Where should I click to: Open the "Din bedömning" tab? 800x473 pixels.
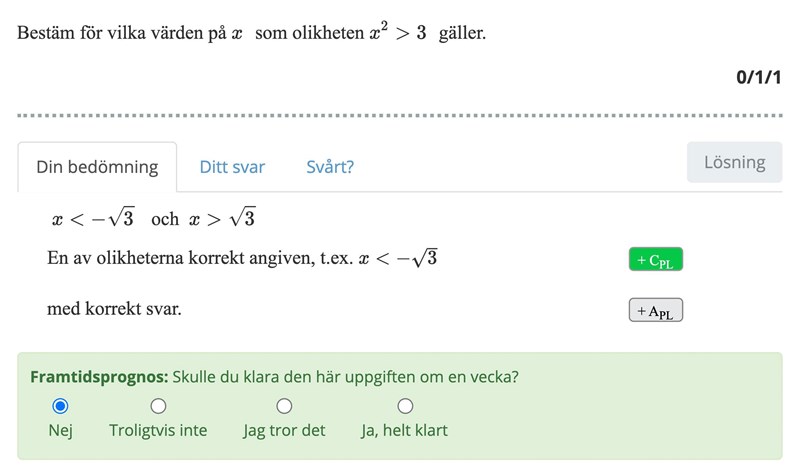[x=97, y=167]
